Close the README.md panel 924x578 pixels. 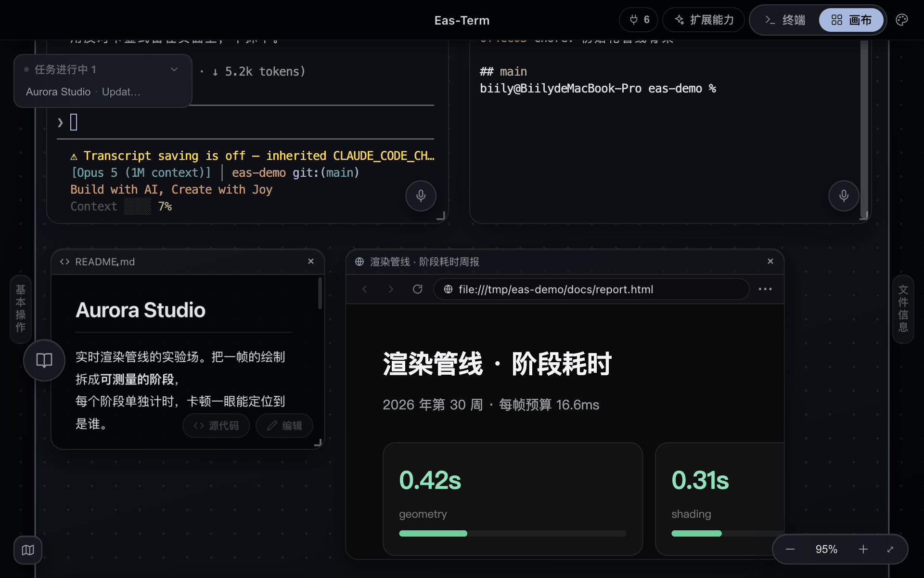coord(311,261)
